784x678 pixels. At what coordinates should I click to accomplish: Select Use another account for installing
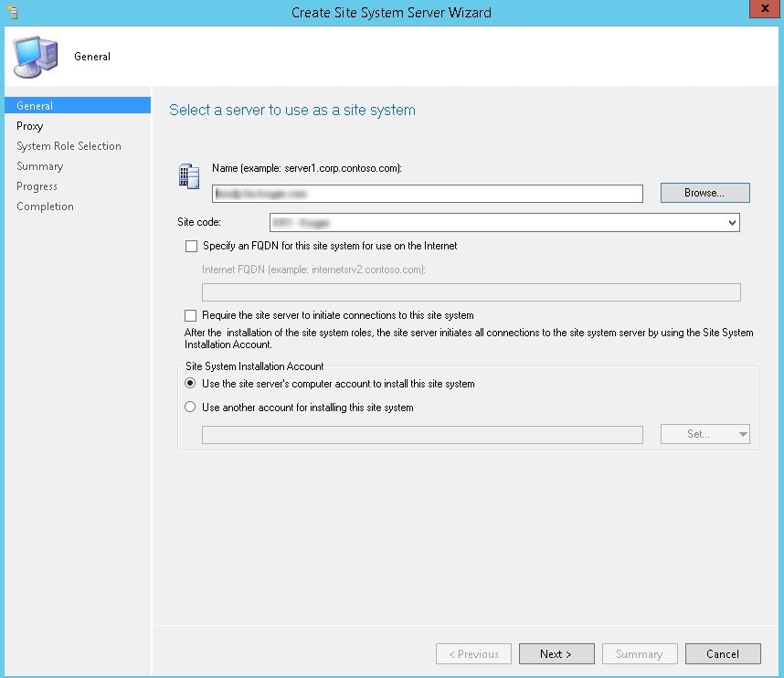point(190,407)
